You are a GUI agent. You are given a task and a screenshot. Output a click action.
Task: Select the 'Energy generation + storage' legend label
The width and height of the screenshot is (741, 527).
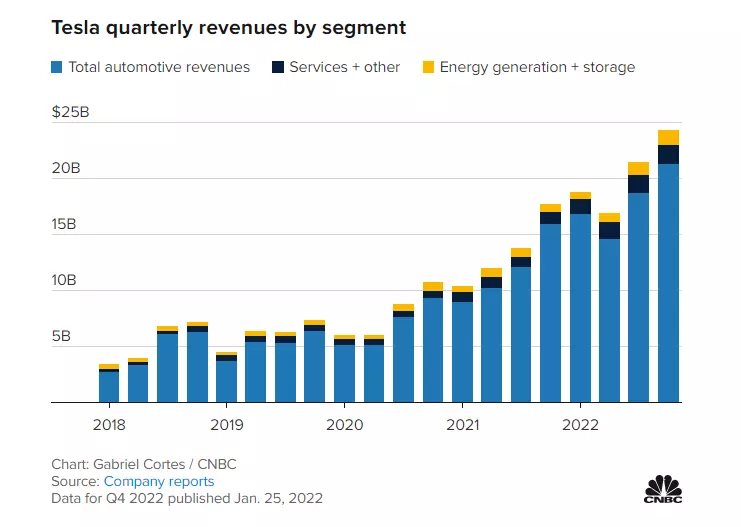click(x=537, y=67)
